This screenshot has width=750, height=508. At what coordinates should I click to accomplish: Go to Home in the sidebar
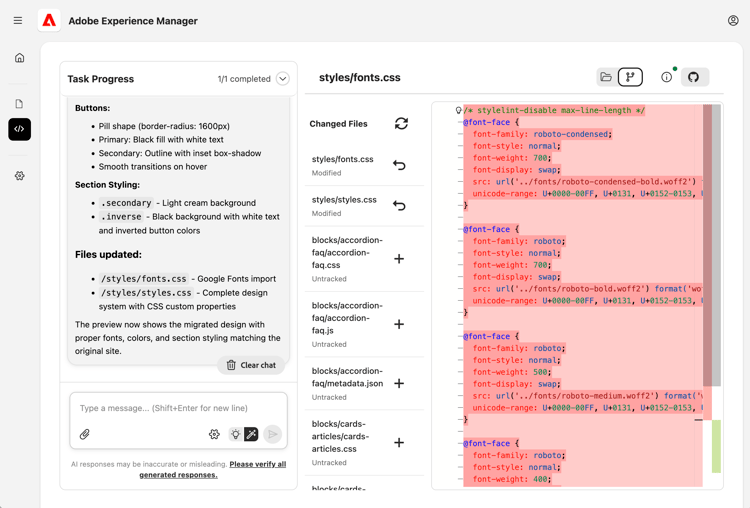click(20, 58)
